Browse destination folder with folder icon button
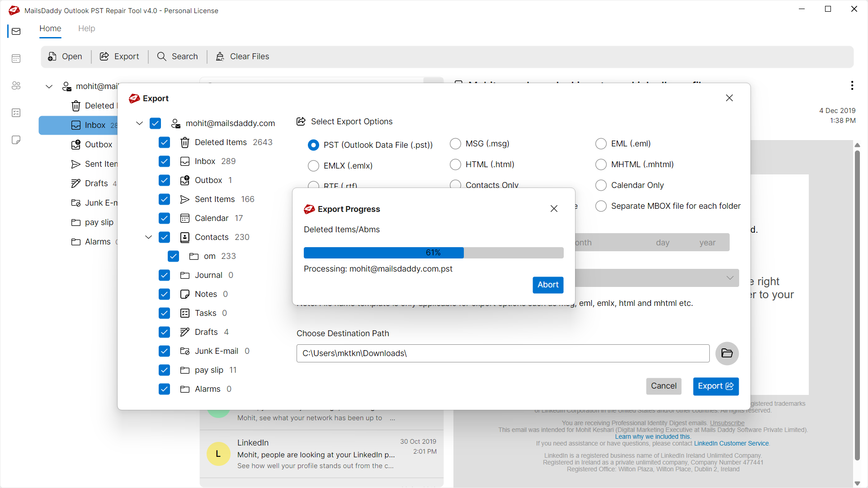 [727, 353]
